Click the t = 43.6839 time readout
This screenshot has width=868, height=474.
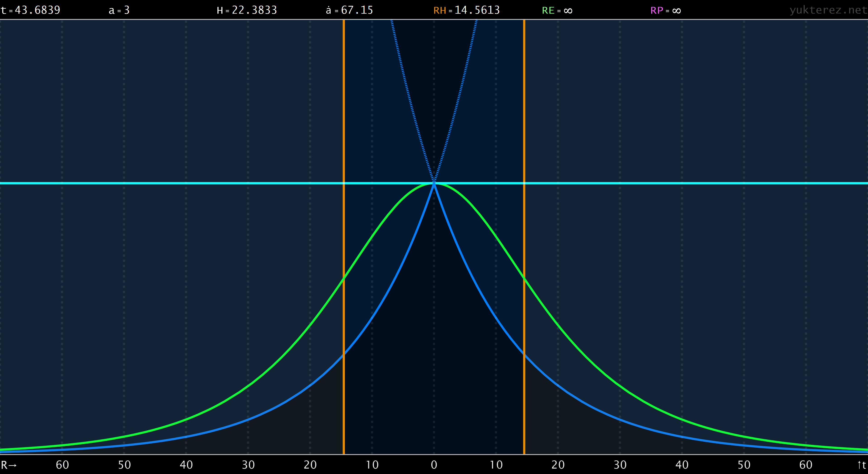click(30, 10)
